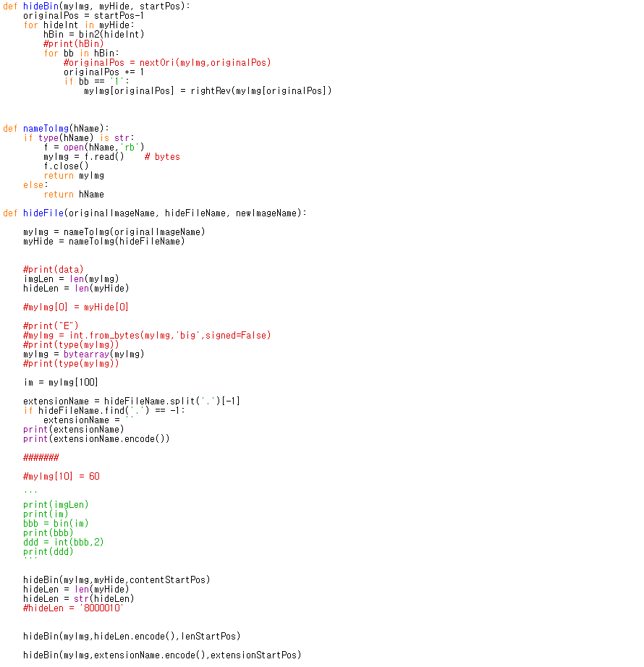Screen dimensions: 644x667
Task: Click the line 'for hideInt in myHide:'
Action: (x=79, y=25)
